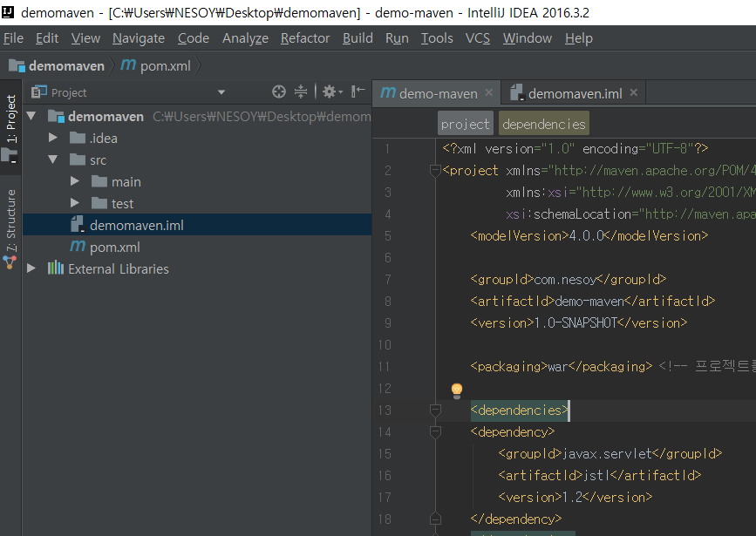Select External Libraries in tree
Image resolution: width=756 pixels, height=536 pixels.
[108, 269]
